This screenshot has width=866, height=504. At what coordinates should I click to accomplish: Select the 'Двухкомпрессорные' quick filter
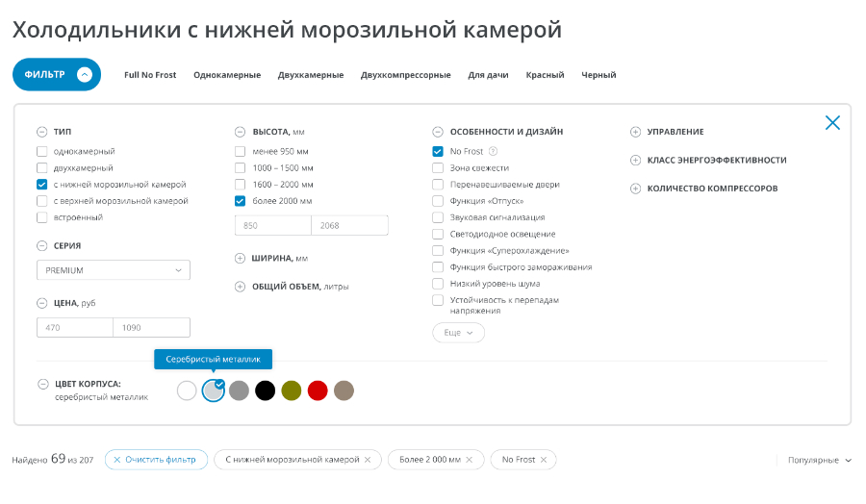(405, 75)
